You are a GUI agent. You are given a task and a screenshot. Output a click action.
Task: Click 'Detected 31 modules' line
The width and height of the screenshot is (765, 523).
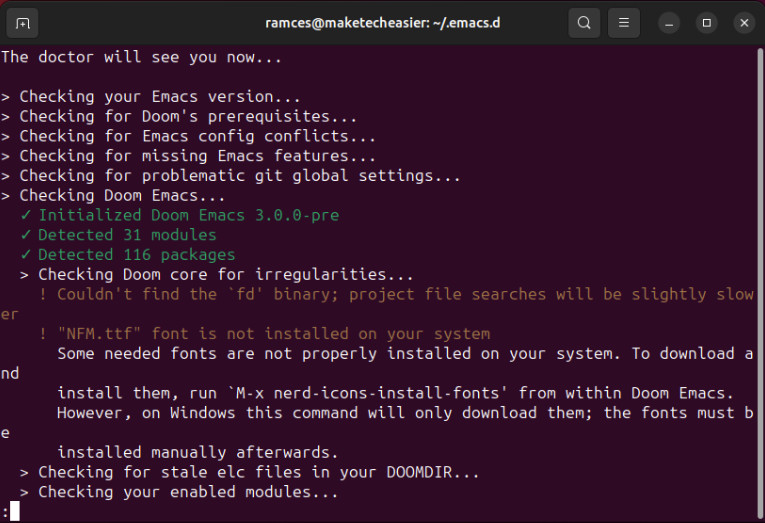point(118,235)
